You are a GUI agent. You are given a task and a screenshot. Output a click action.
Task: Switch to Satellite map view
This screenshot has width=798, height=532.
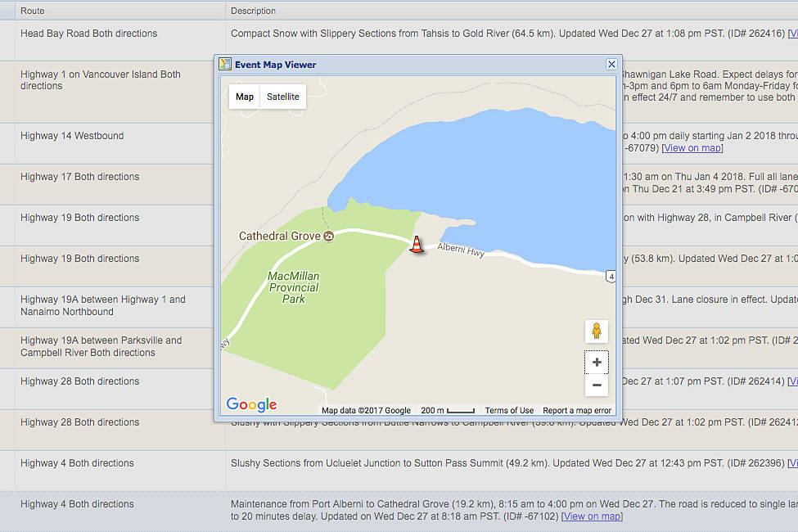[283, 97]
